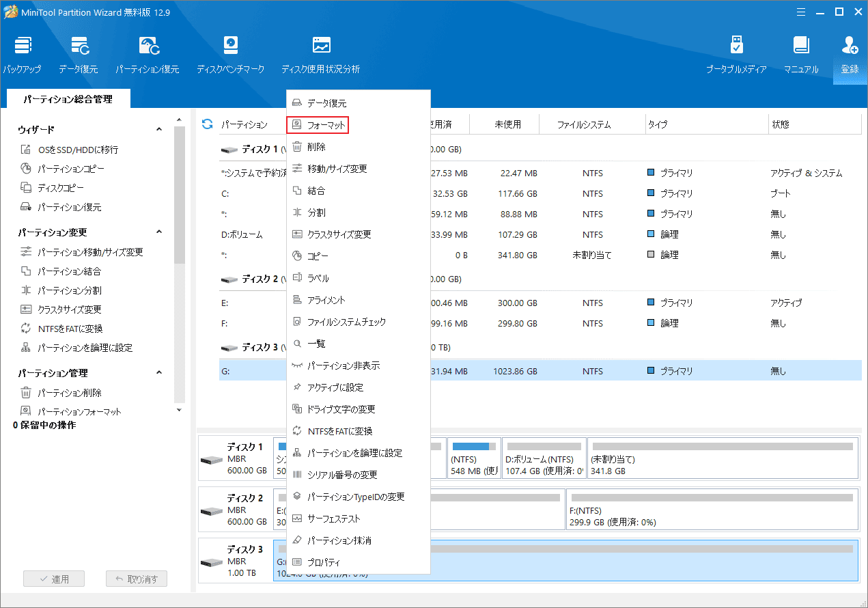This screenshot has width=868, height=608.
Task: Choose ラベル from context menu
Action: tap(359, 278)
